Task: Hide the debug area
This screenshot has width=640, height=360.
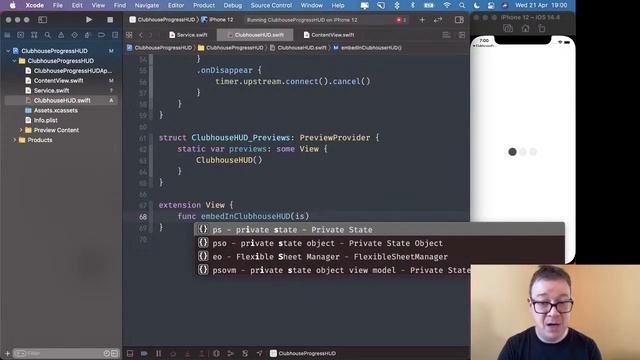Action: click(130, 353)
